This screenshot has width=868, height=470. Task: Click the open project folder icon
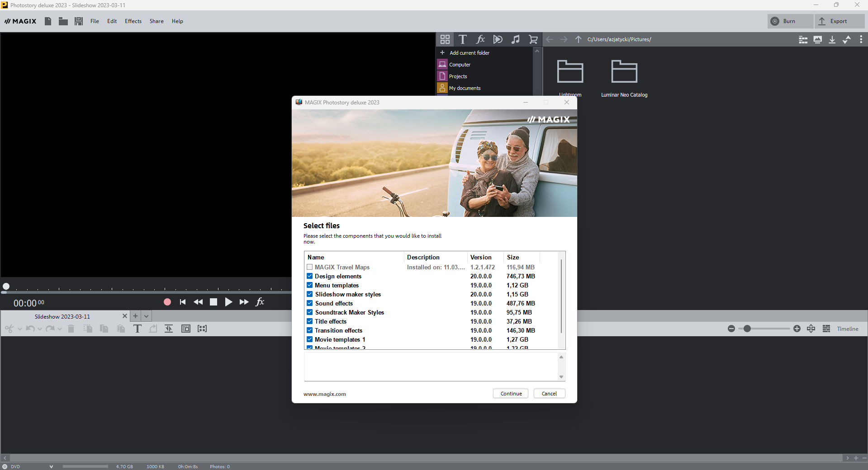click(63, 21)
